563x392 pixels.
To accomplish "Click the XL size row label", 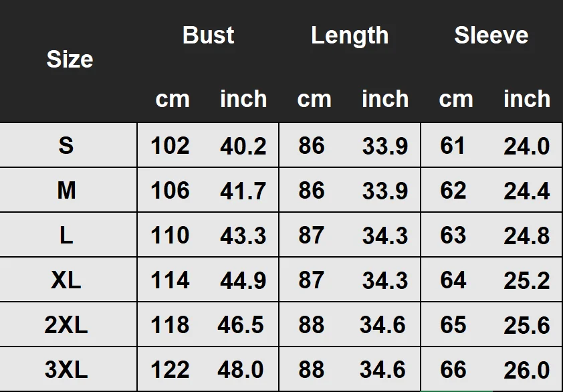I will tap(66, 280).
